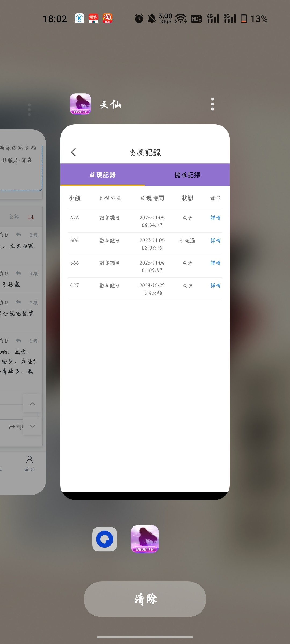The image size is (290, 644).
Task: Expand with the up chevron button
Action: pyautogui.click(x=32, y=404)
